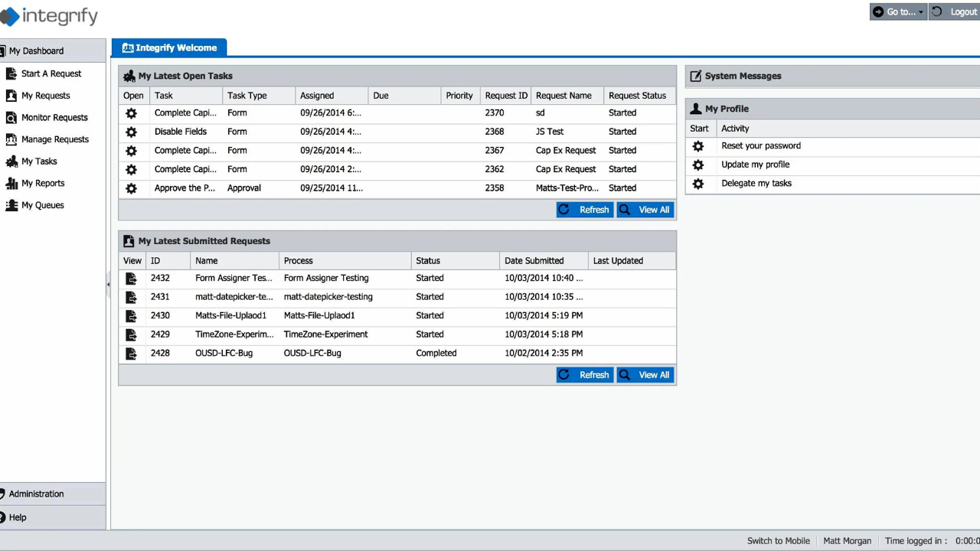The image size is (980, 551).
Task: Collapse the sidebar with the splitter arrow
Action: coord(108,285)
